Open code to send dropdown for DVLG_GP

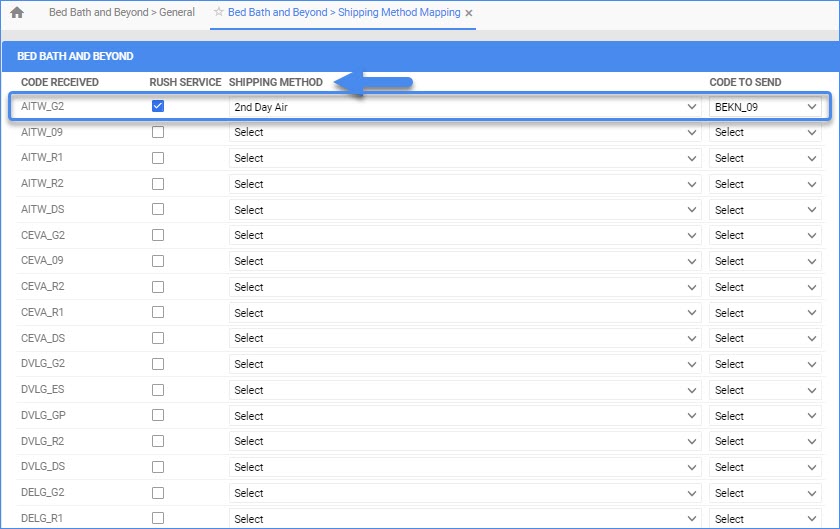click(x=765, y=415)
